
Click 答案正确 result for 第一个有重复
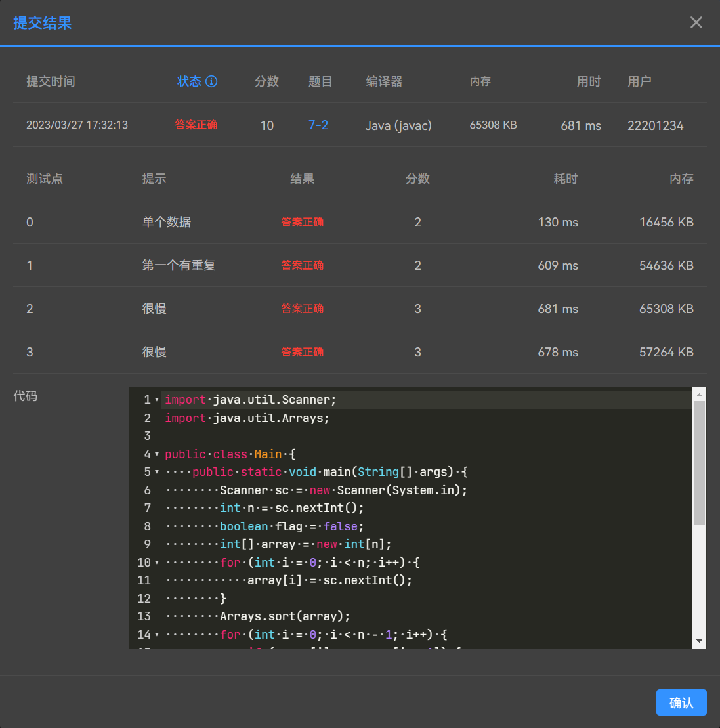302,265
